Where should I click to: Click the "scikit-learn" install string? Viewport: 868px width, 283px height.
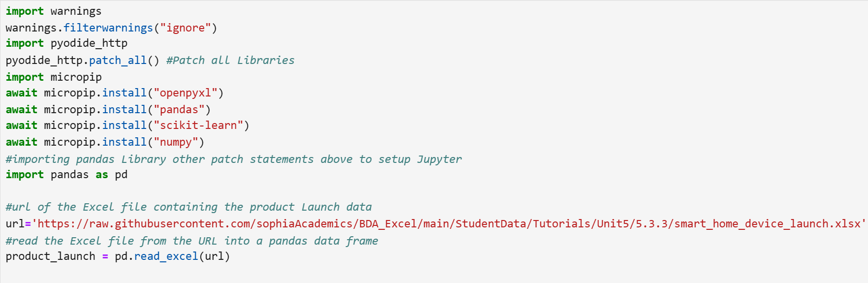pyautogui.click(x=198, y=126)
